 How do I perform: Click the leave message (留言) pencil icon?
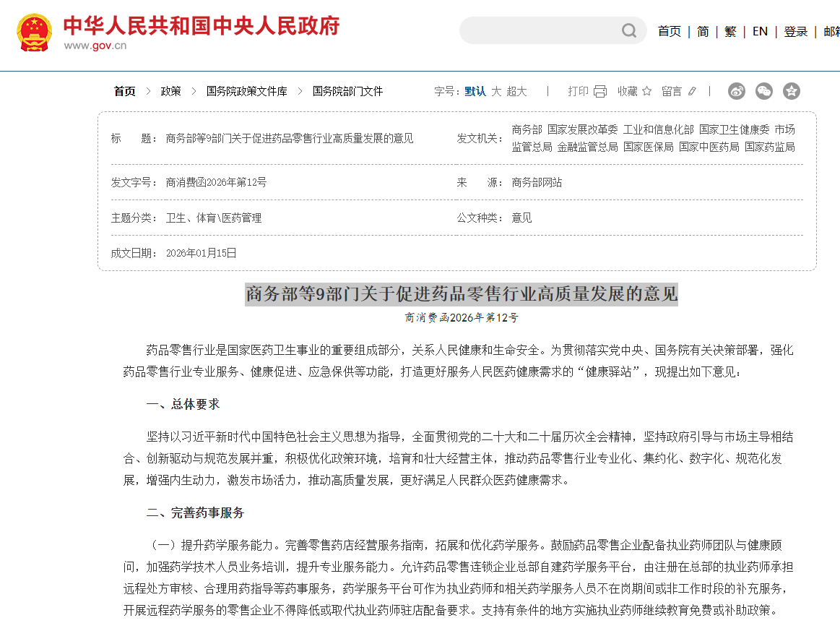[692, 91]
